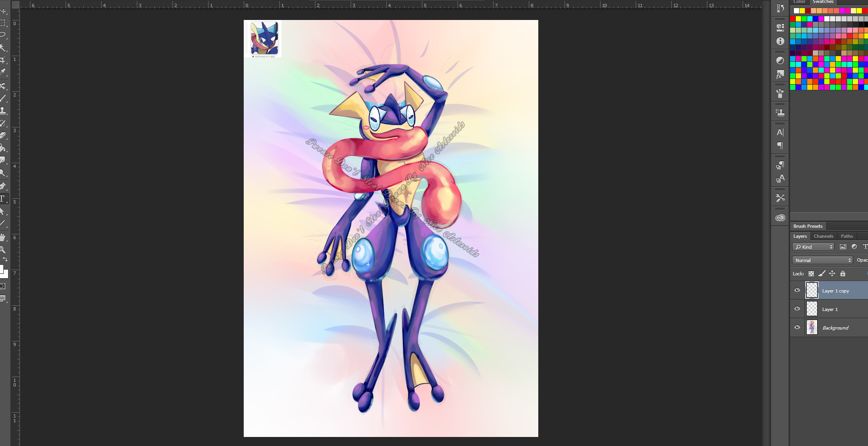This screenshot has width=868, height=446.
Task: Select the Dodge tool
Action: [x=3, y=173]
